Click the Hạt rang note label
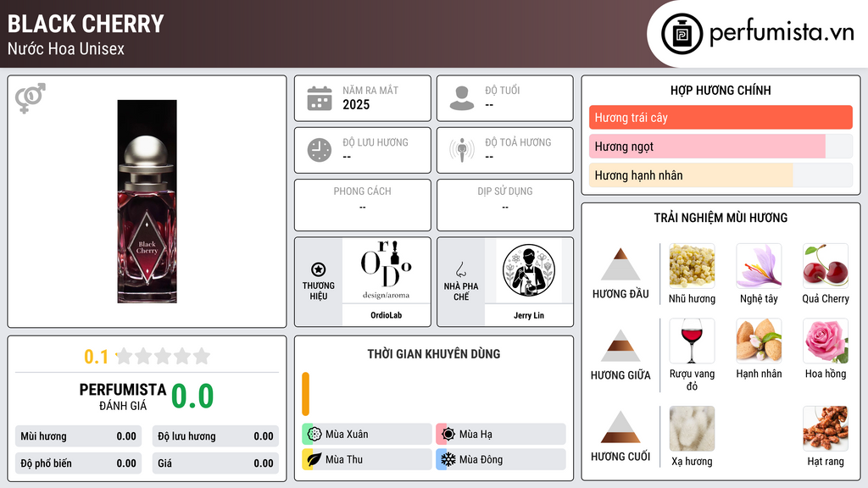868x488 pixels. click(x=826, y=462)
